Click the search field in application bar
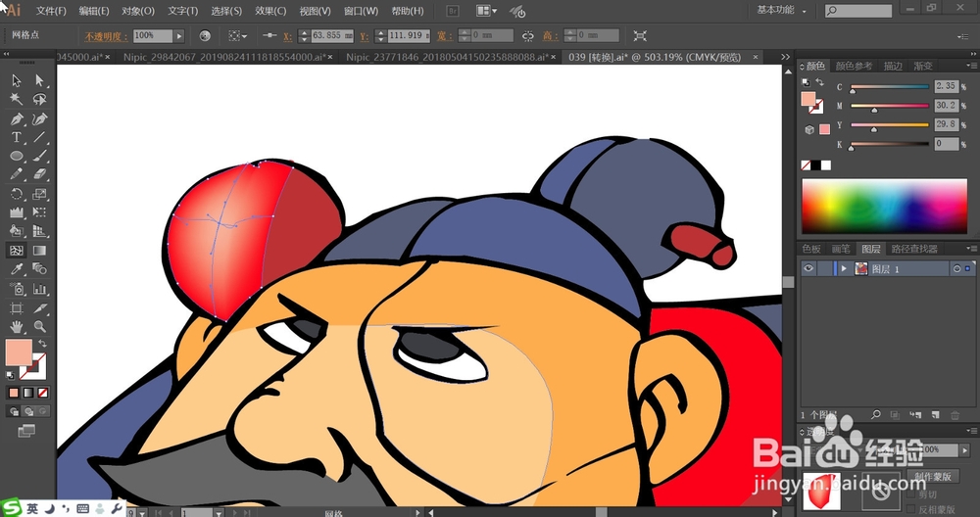The image size is (980, 517). (858, 11)
